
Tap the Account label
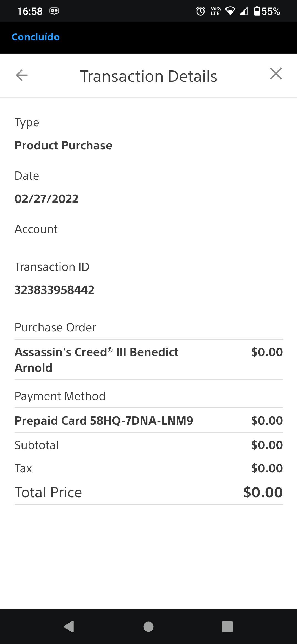pos(36,229)
